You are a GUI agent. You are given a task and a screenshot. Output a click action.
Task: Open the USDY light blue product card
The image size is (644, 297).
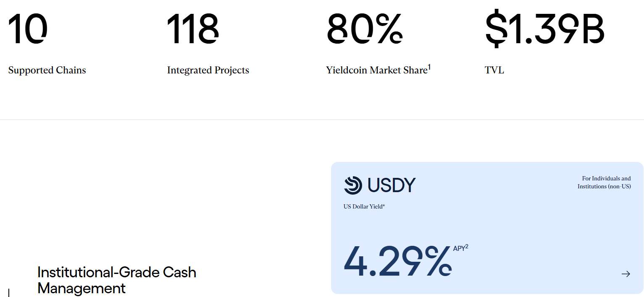point(487,228)
